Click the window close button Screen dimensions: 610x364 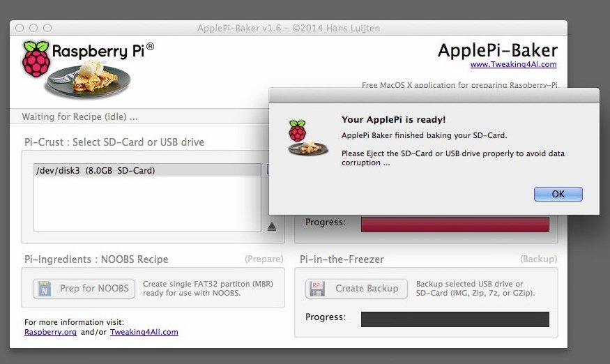click(20, 28)
